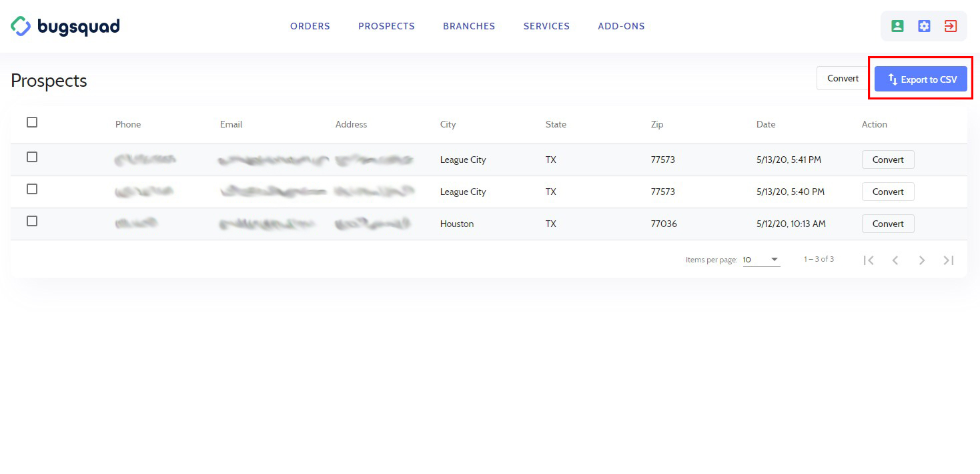The height and width of the screenshot is (474, 980).
Task: Check the 5:40 PM prospect row checkbox
Action: coord(32,189)
